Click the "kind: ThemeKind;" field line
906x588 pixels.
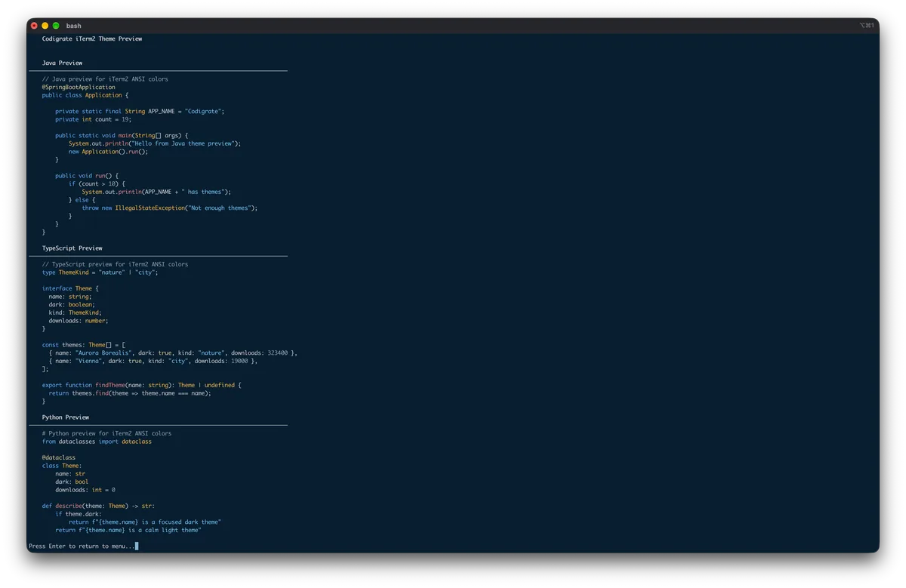tap(75, 312)
